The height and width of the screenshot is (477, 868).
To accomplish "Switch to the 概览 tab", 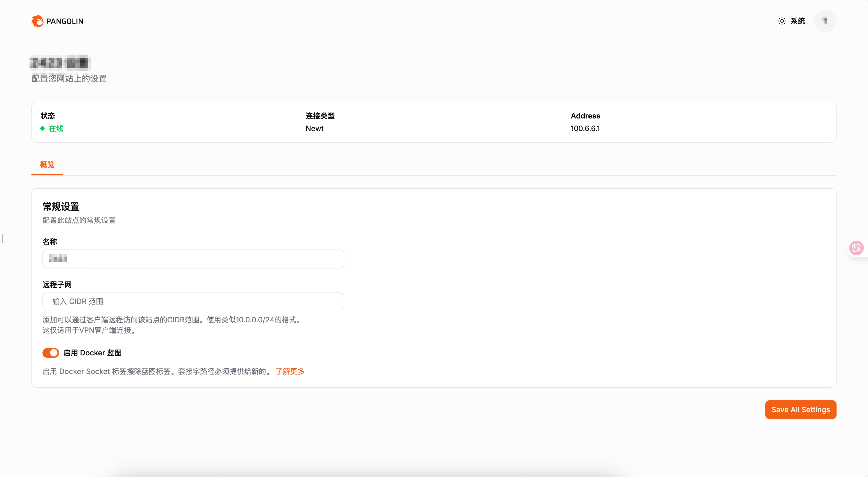I will click(x=47, y=164).
